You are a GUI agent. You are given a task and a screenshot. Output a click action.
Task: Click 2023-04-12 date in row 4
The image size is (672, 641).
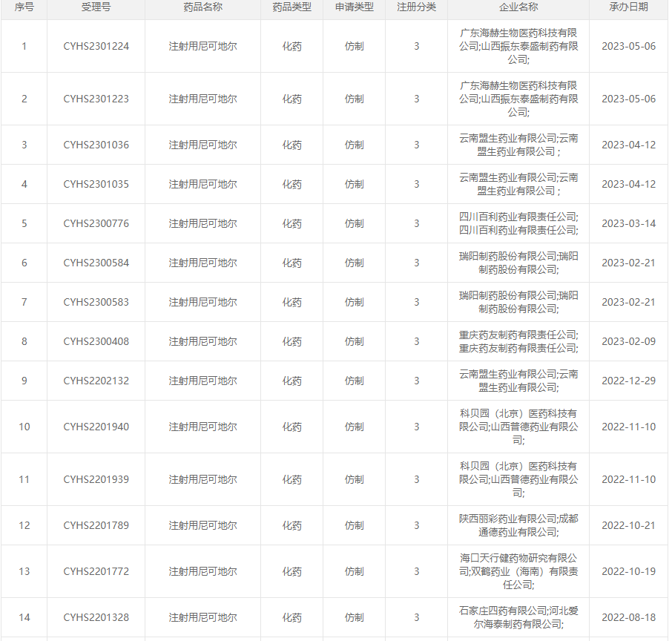tap(629, 185)
